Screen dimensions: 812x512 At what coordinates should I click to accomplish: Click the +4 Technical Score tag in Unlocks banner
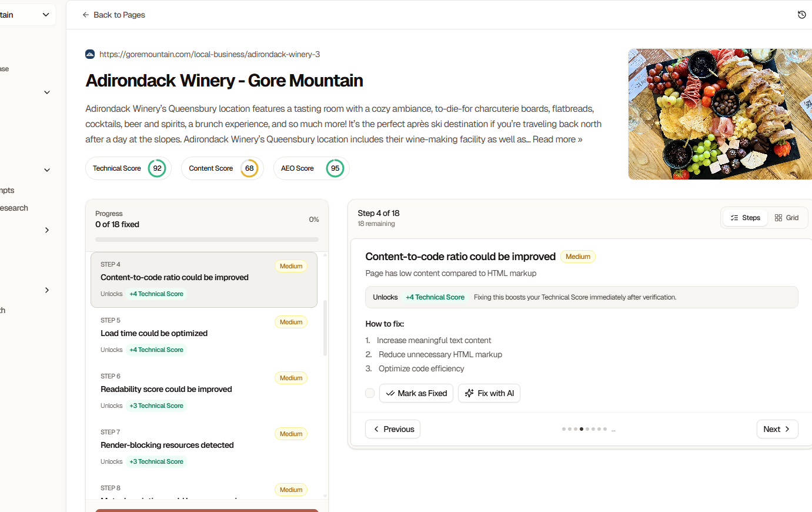pyautogui.click(x=435, y=297)
